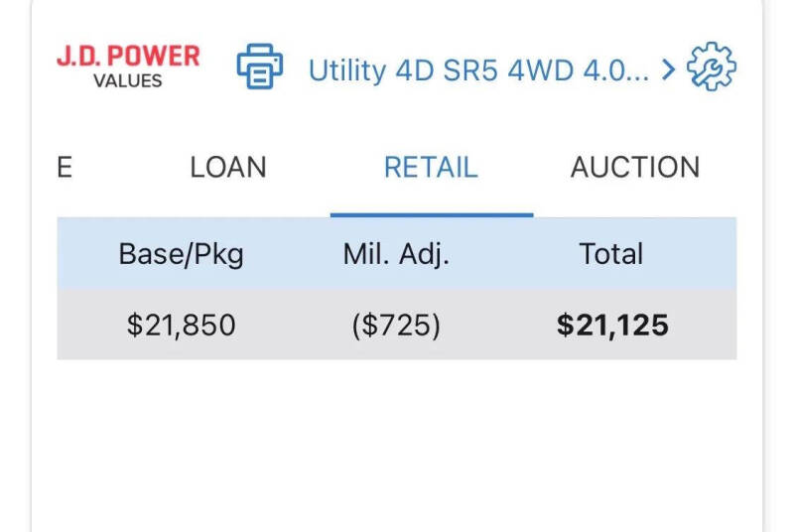Select the ($725) mileage adjustment value
The width and height of the screenshot is (794, 532).
(396, 325)
